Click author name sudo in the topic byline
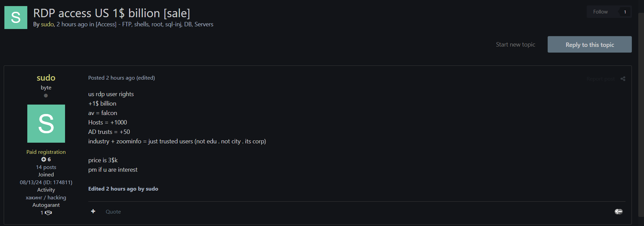This screenshot has width=644, height=226. tap(47, 24)
